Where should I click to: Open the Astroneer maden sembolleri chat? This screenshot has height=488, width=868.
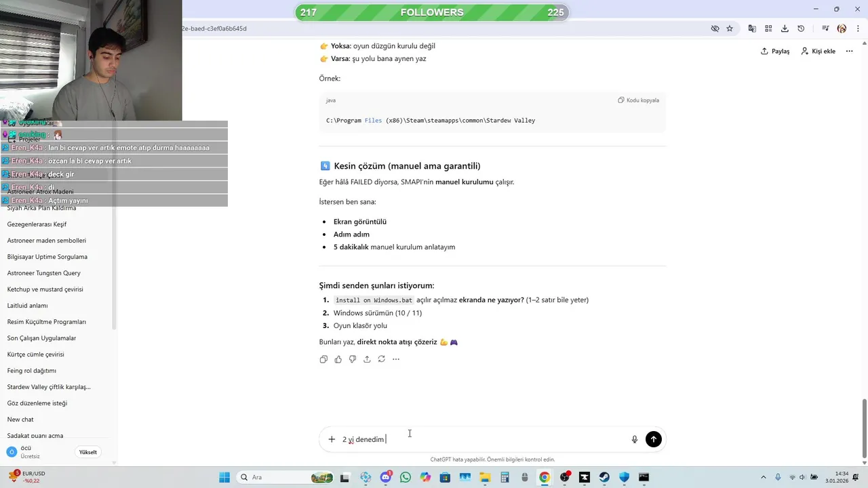click(x=46, y=241)
